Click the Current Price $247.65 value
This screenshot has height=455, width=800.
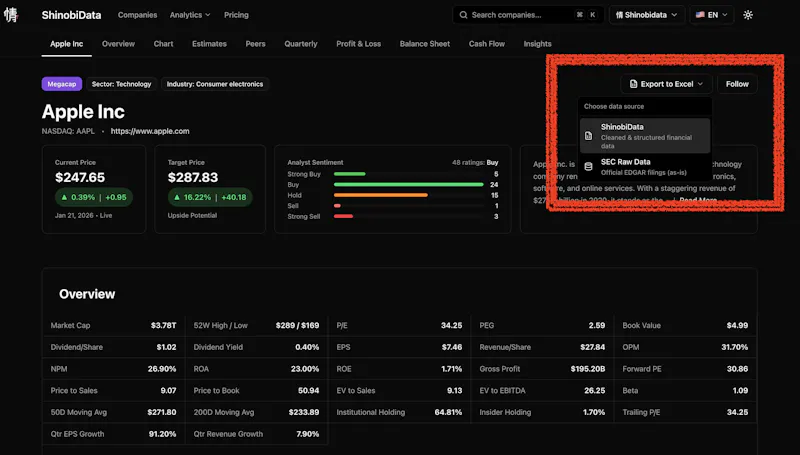pyautogui.click(x=80, y=178)
